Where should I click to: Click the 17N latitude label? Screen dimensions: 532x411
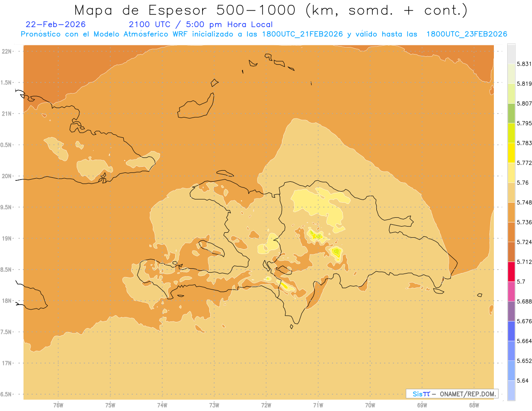tap(7, 363)
